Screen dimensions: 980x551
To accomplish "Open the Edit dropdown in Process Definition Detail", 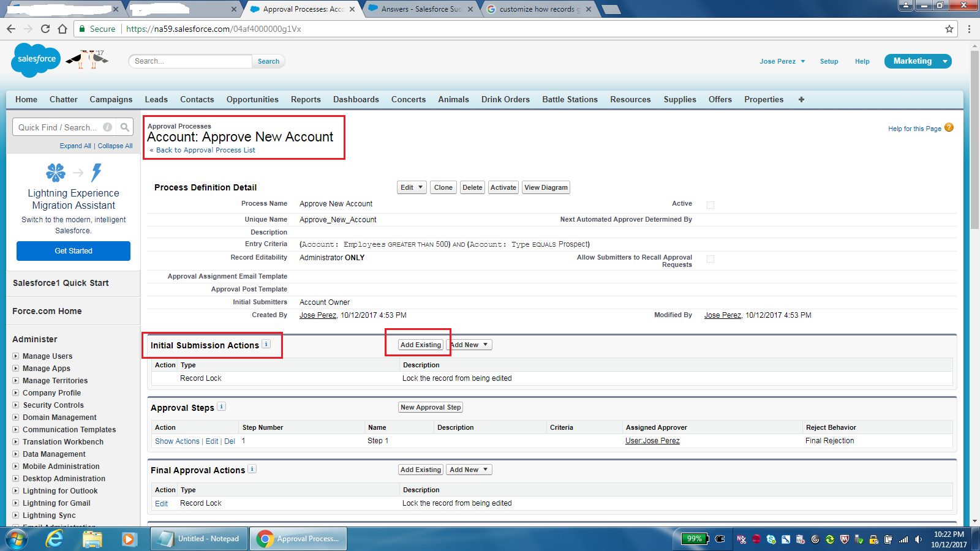I will [x=412, y=187].
